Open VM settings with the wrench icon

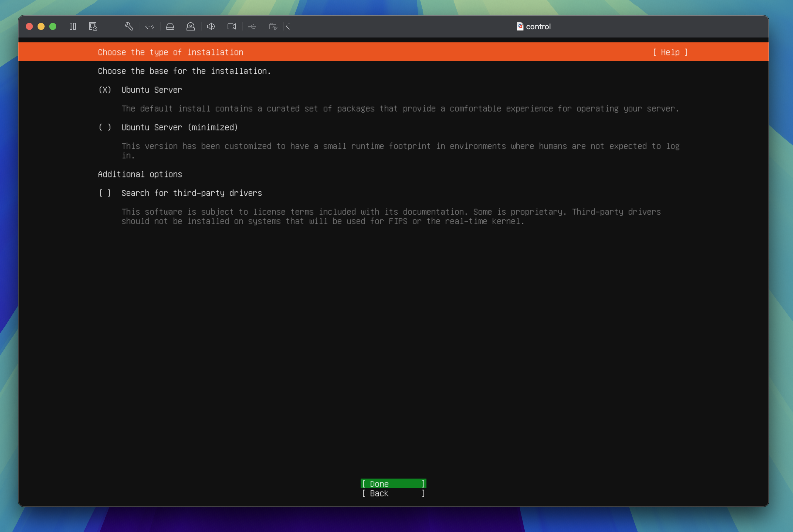[129, 26]
